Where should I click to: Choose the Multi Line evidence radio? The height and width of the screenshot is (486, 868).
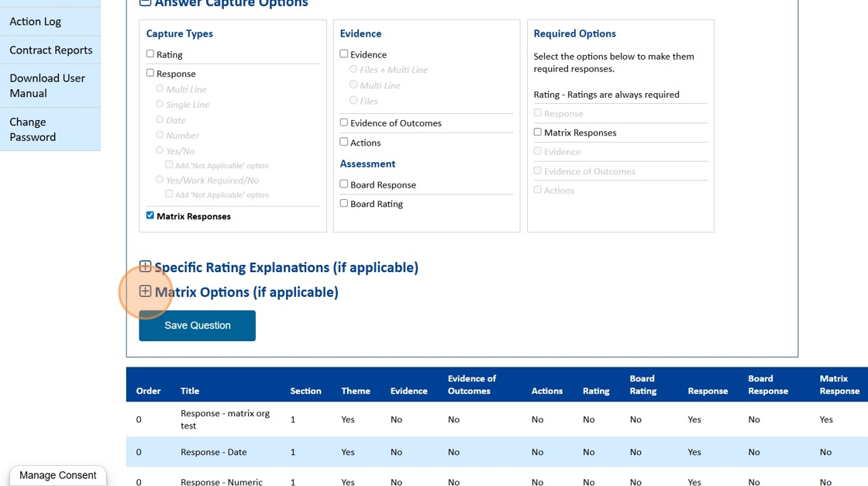[x=353, y=84]
